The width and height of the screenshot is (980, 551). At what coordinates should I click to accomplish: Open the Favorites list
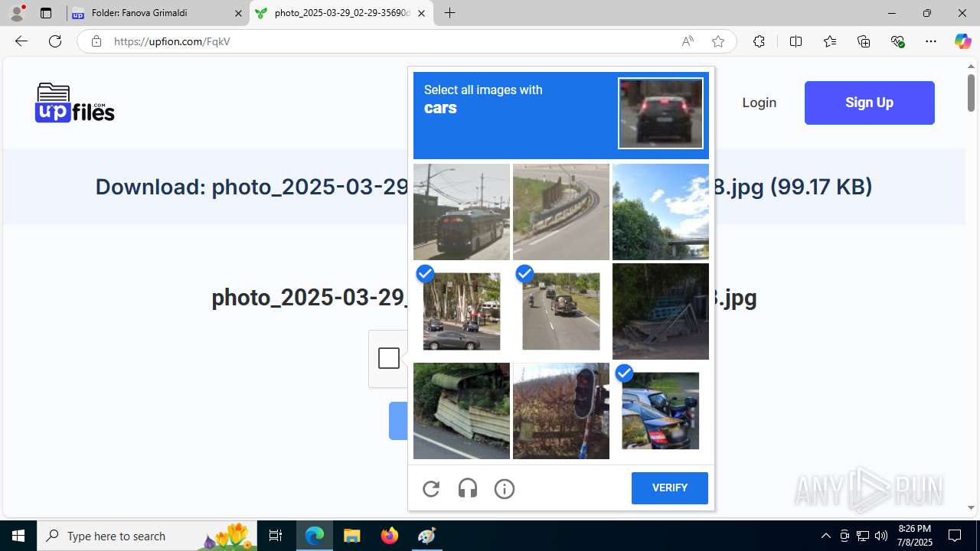click(x=830, y=41)
